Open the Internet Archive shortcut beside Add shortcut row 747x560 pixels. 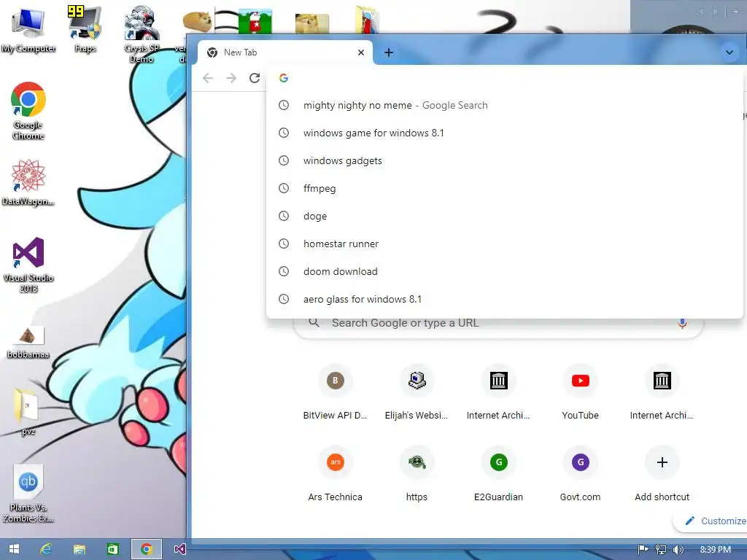click(662, 393)
